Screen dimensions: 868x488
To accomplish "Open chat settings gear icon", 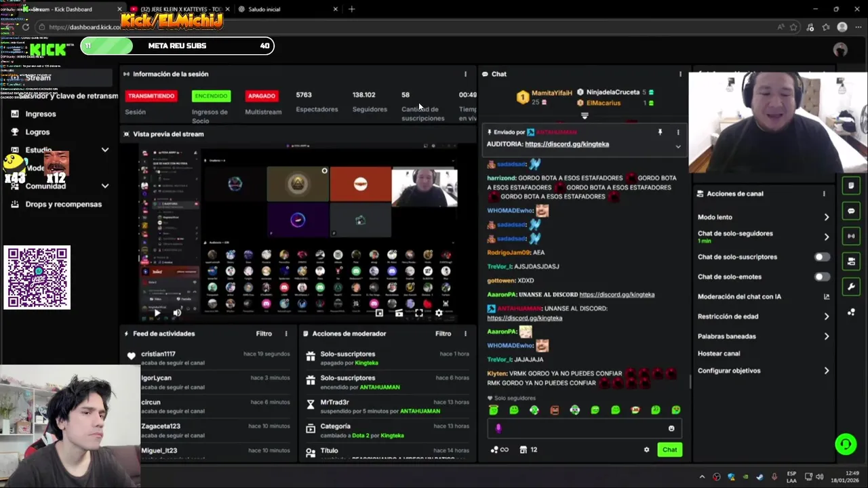I will (x=646, y=449).
